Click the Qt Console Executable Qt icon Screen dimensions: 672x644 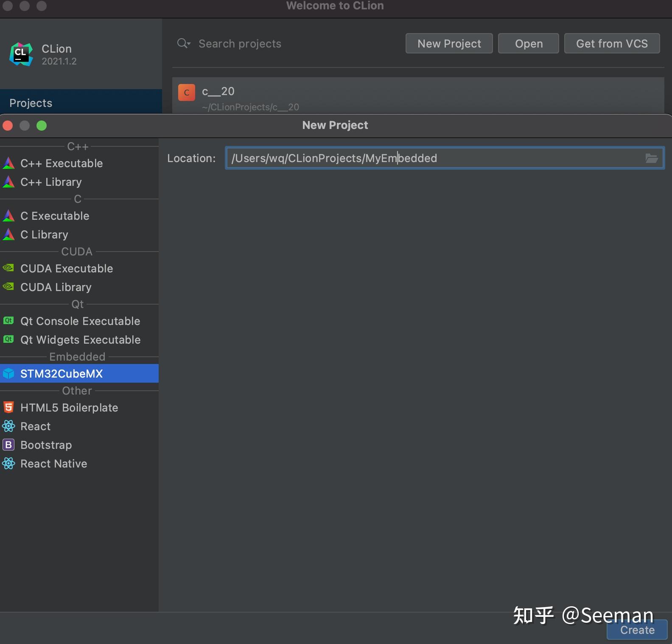8,321
